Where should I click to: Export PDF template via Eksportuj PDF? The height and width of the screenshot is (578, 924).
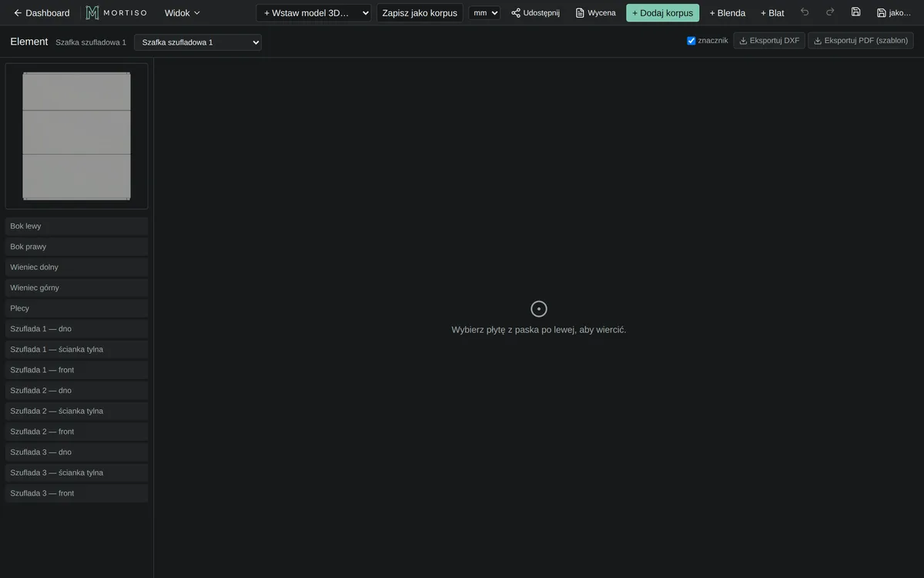(x=861, y=41)
